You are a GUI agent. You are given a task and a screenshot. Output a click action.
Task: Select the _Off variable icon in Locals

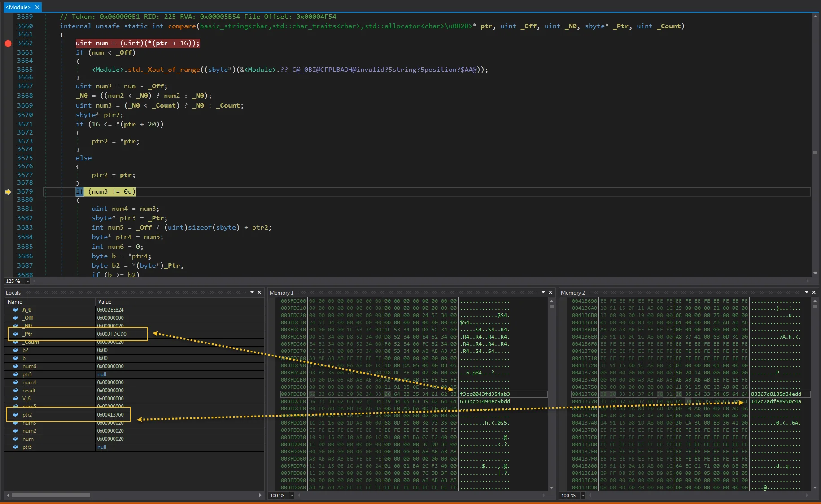16,318
